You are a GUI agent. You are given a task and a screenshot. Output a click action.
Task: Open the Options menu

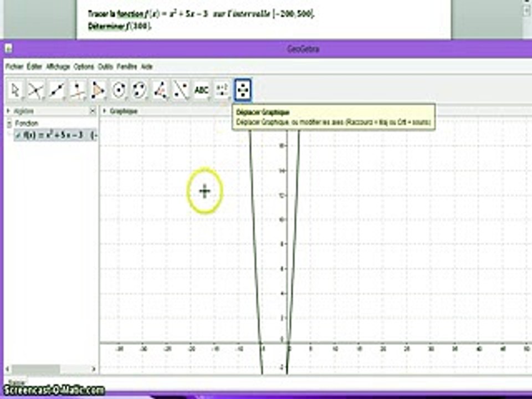coord(84,66)
